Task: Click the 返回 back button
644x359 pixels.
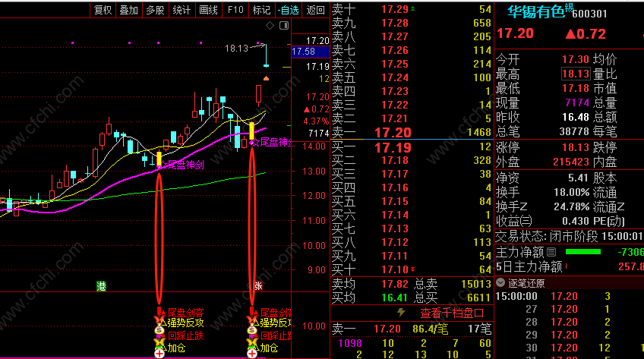Action: pyautogui.click(x=315, y=10)
